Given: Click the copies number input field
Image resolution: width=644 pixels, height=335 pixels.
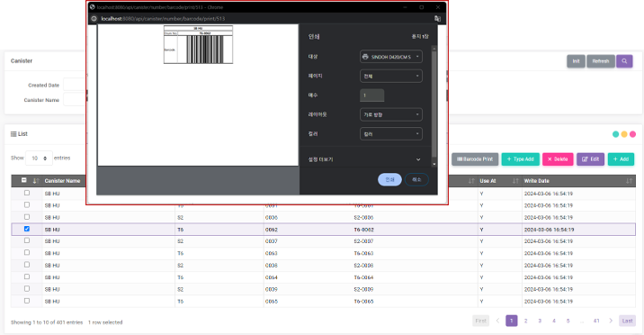Looking at the screenshot, I should coord(372,95).
